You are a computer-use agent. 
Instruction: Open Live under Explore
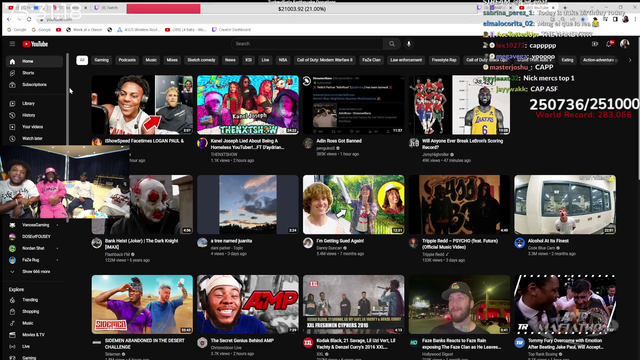click(x=34, y=346)
